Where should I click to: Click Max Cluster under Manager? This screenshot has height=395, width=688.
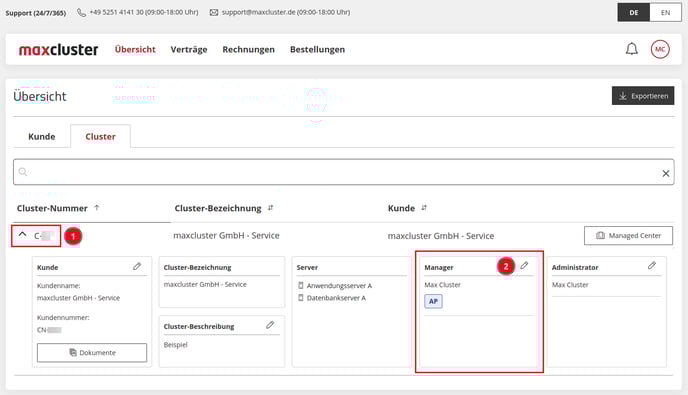click(x=442, y=285)
